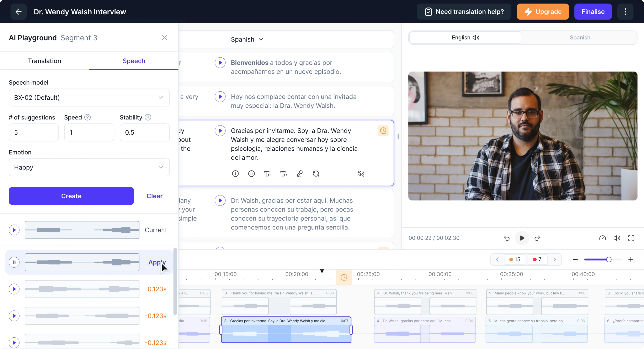This screenshot has height=349, width=644.
Task: Expand text duration for the segment
Action: [x=283, y=173]
